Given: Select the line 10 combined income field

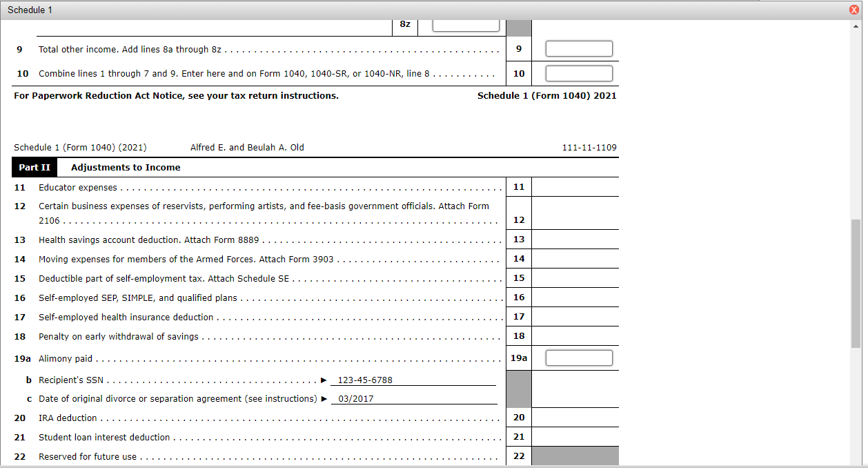Looking at the screenshot, I should (578, 72).
